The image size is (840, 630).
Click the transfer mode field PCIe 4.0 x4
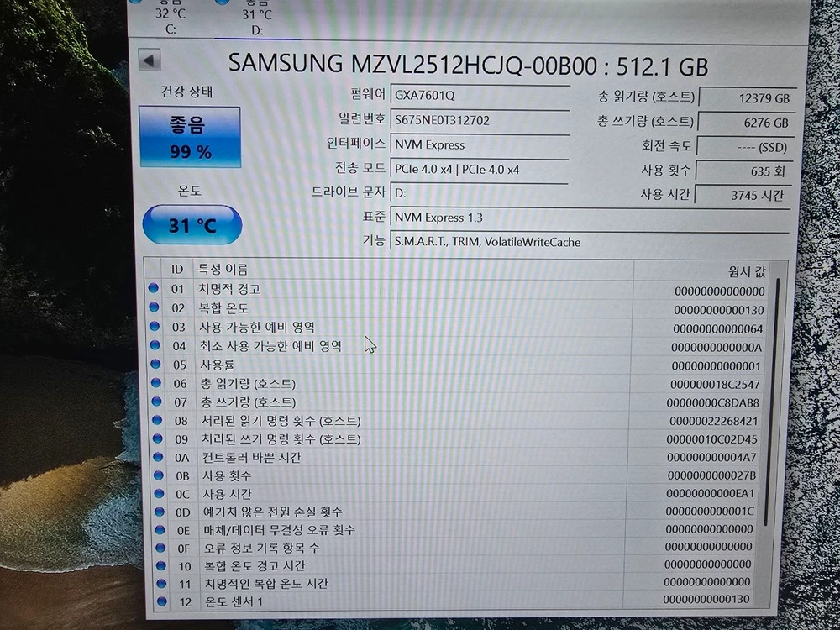click(479, 170)
